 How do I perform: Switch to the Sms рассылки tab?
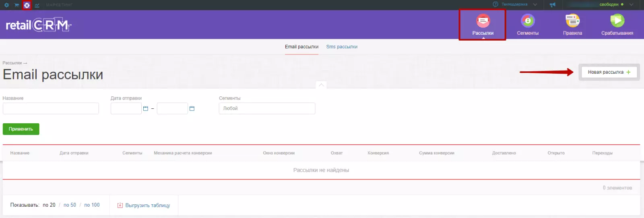(x=342, y=47)
